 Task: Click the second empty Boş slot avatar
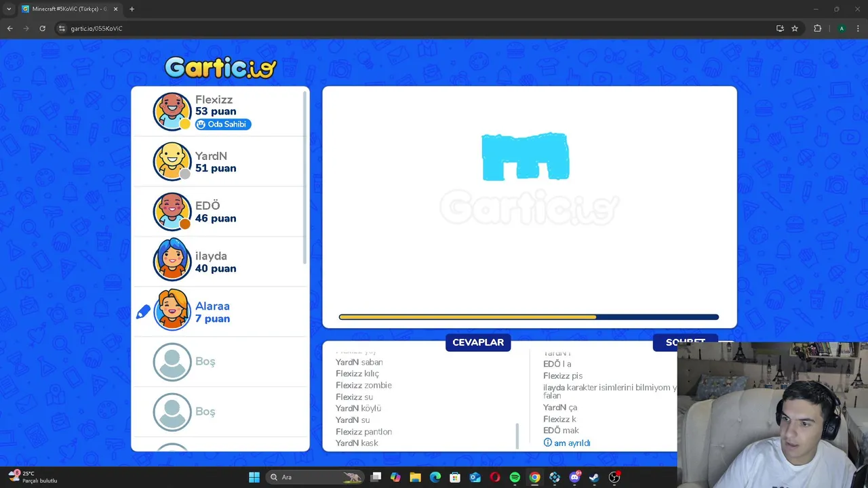click(172, 412)
